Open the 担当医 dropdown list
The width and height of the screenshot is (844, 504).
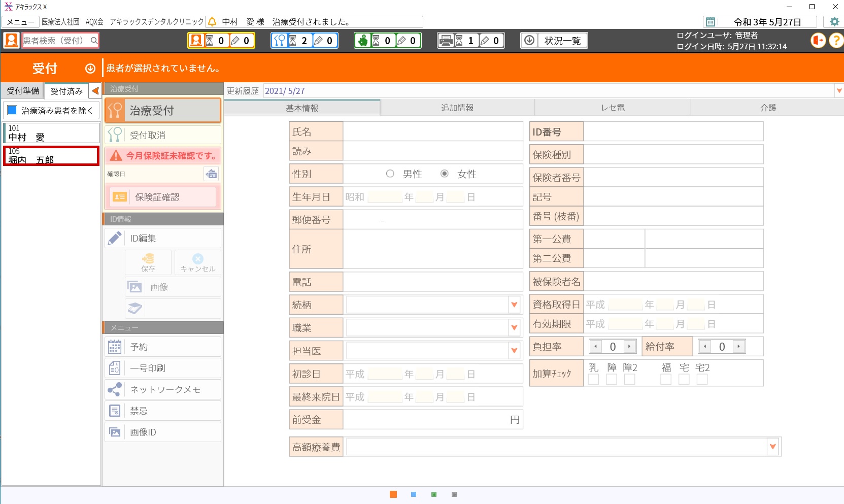(x=514, y=350)
